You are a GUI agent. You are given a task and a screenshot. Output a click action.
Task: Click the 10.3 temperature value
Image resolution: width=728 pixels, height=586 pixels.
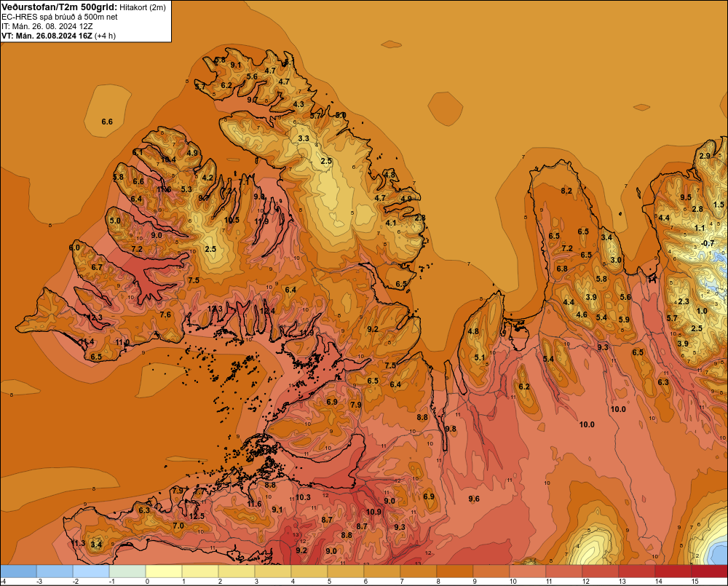[x=303, y=497]
